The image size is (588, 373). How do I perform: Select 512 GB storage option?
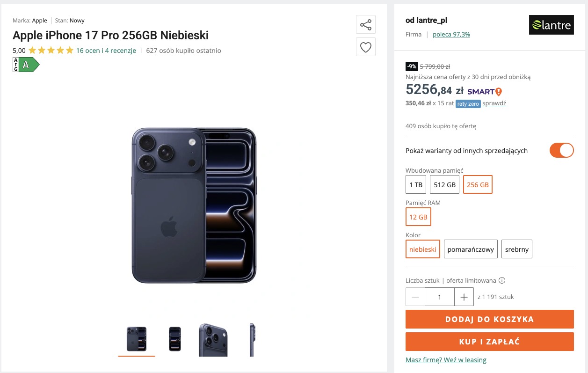444,185
